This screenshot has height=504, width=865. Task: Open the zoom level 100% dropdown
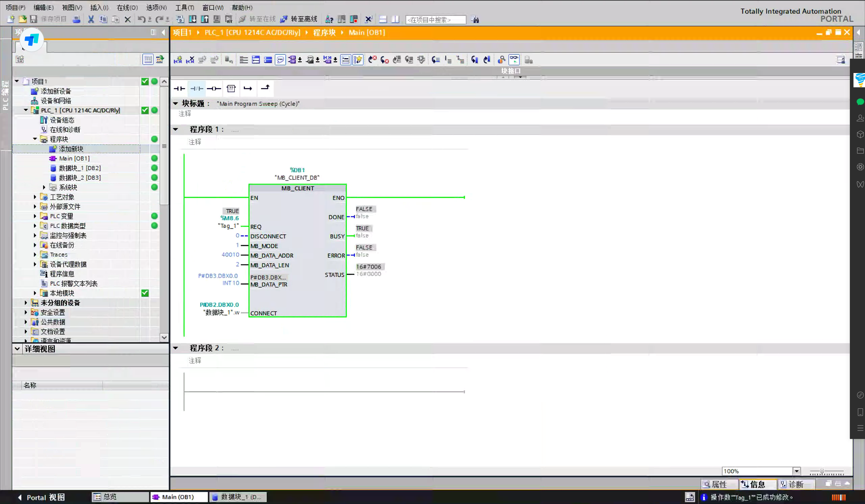tap(796, 471)
